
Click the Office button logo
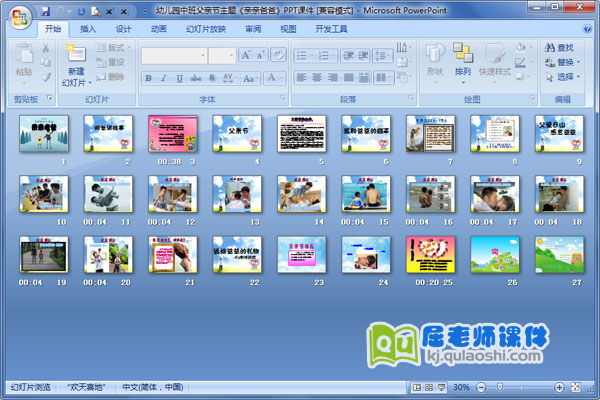click(x=17, y=17)
